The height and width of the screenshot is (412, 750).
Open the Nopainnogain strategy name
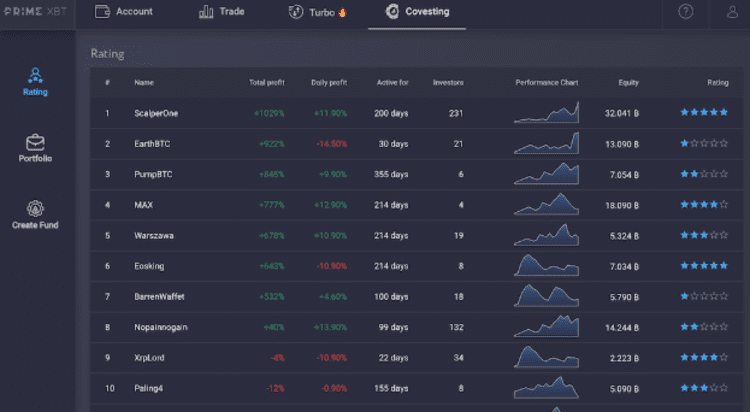pyautogui.click(x=160, y=327)
